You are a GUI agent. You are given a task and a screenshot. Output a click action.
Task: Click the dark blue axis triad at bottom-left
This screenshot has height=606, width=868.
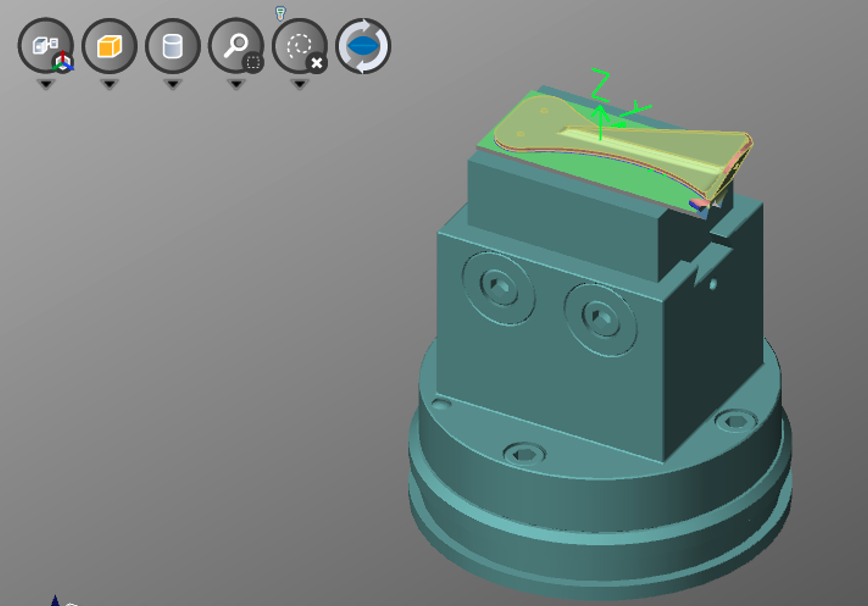[55, 600]
